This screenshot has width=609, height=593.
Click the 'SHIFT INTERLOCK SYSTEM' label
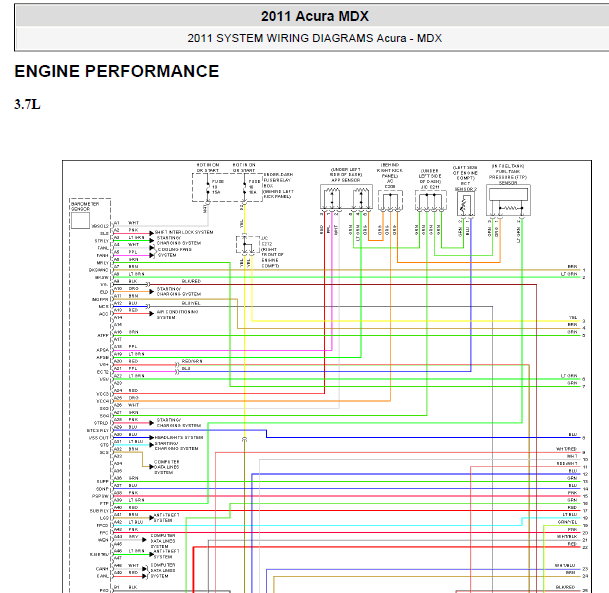tap(184, 232)
